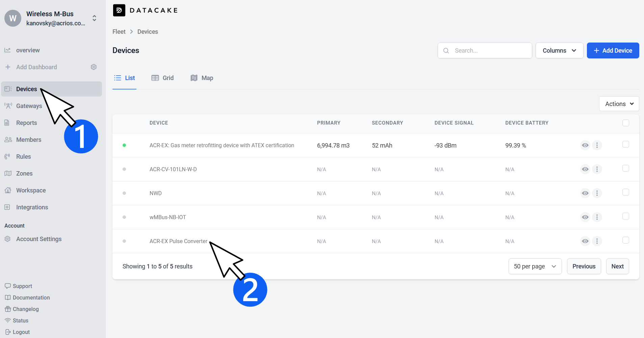Image resolution: width=644 pixels, height=338 pixels.
Task: Click the Rules icon in sidebar
Action: tap(7, 157)
